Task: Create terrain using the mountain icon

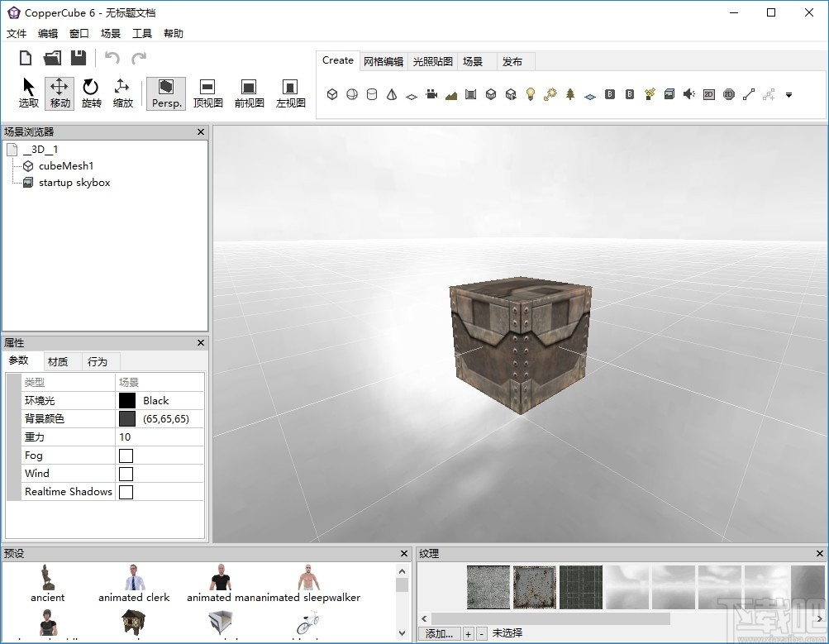Action: pos(450,94)
